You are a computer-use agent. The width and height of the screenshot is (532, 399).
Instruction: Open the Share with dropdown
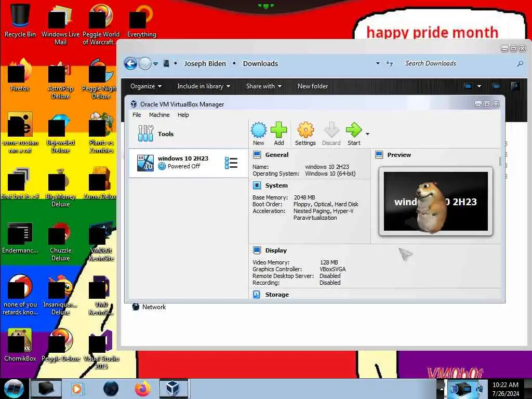pos(264,86)
